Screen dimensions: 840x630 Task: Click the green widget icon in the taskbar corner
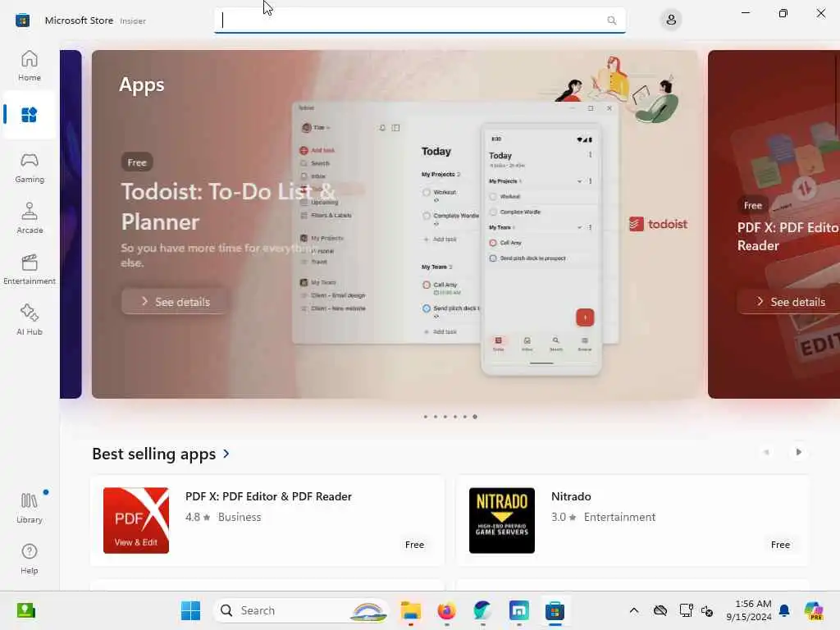tap(25, 610)
